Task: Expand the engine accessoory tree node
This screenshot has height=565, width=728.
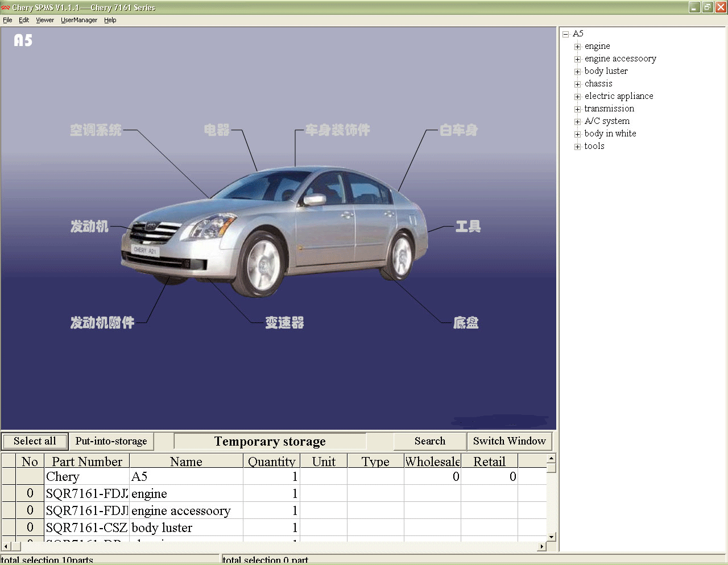Action: (577, 59)
